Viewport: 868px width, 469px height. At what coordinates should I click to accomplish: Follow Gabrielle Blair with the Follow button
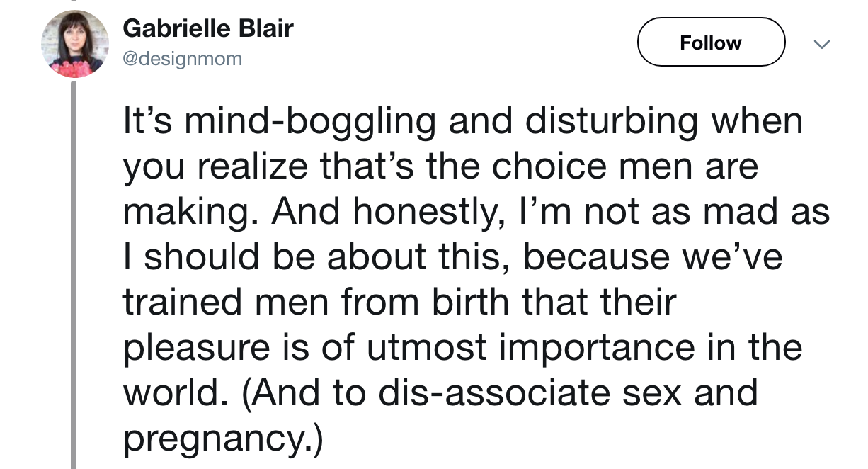711,43
